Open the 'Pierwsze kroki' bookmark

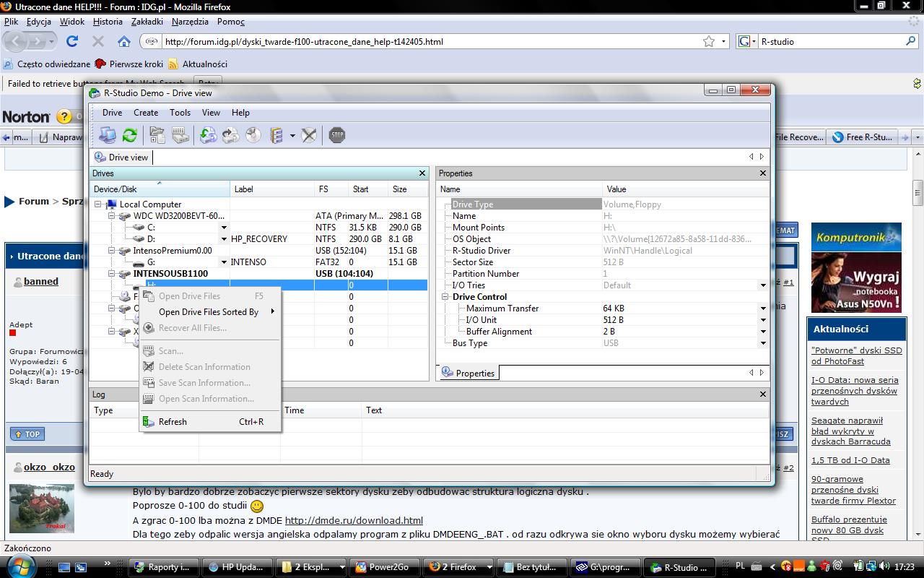(129, 64)
